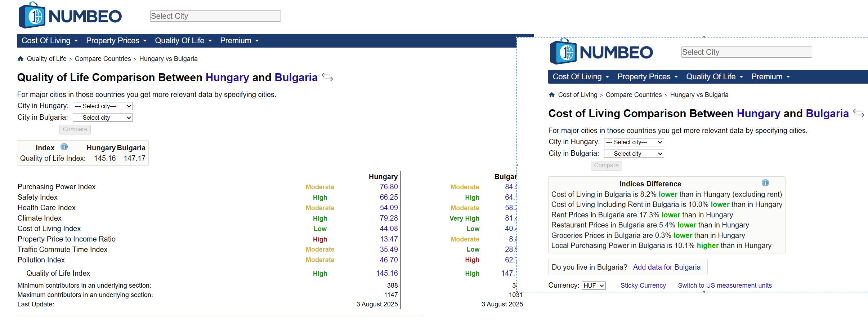
Task: Click the Numbeo logo on left page
Action: (x=70, y=16)
